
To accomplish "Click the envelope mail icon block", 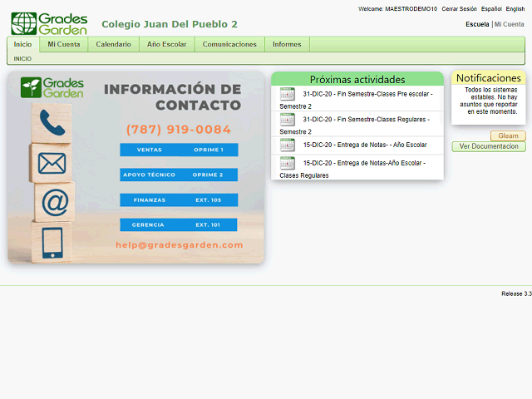I will (x=52, y=163).
